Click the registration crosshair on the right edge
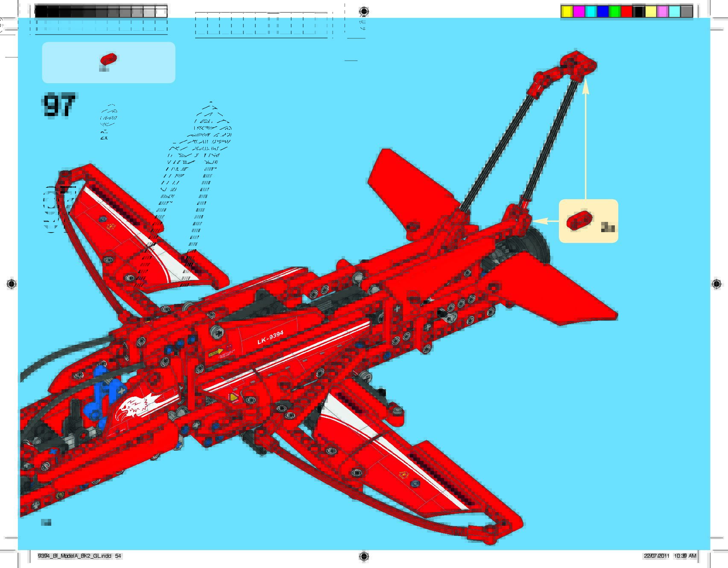 pyautogui.click(x=716, y=284)
